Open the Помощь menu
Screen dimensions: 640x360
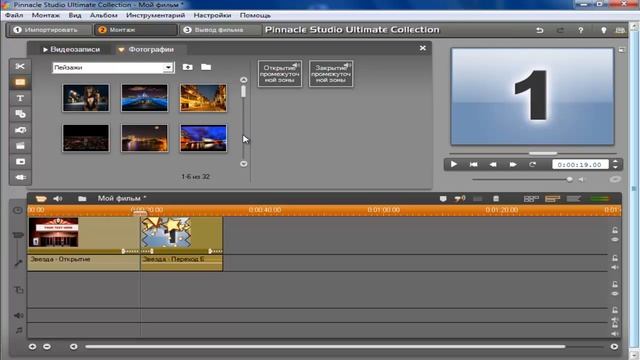click(255, 15)
